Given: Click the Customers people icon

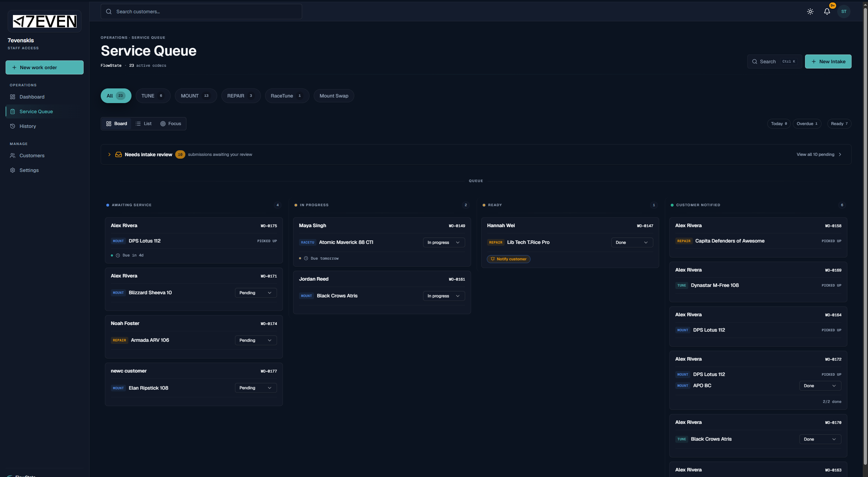Looking at the screenshot, I should tap(13, 156).
